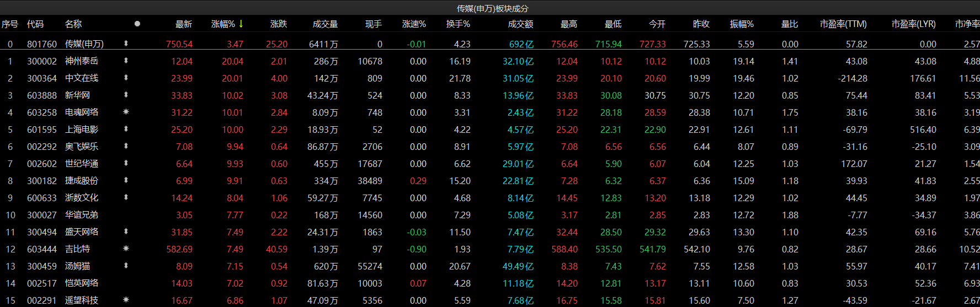This screenshot has height=307, width=980.
Task: Click stock code 603444
Action: [42, 249]
